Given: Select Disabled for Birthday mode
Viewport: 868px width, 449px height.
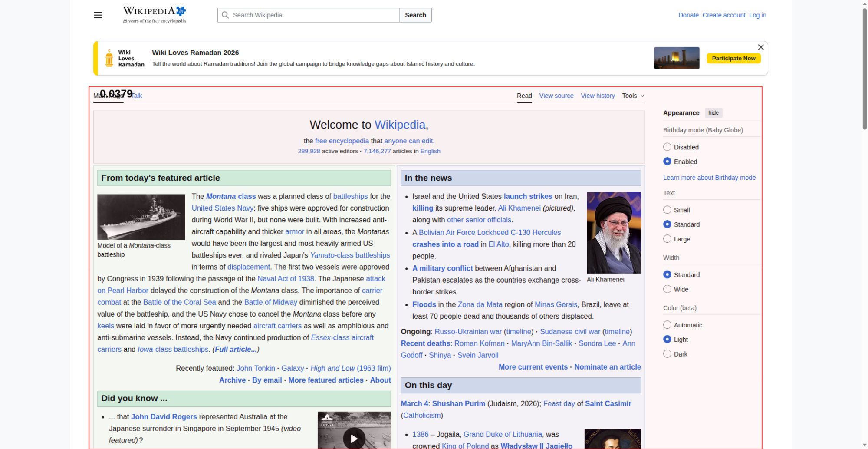Looking at the screenshot, I should click(667, 147).
